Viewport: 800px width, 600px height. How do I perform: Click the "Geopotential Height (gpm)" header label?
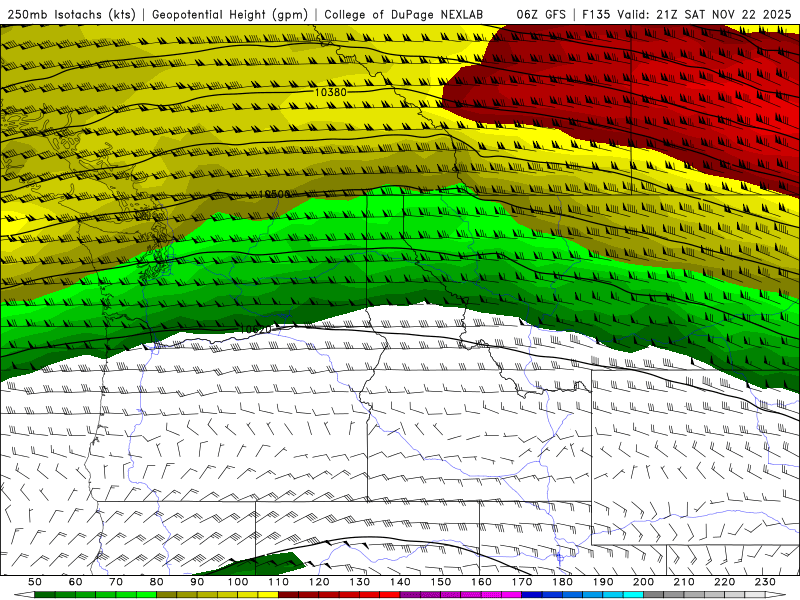pos(230,14)
